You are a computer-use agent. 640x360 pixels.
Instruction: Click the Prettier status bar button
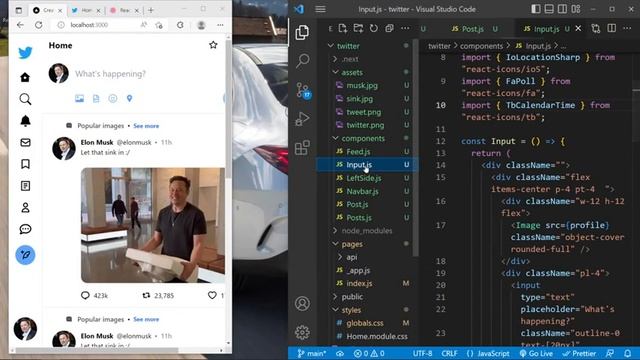(x=579, y=353)
